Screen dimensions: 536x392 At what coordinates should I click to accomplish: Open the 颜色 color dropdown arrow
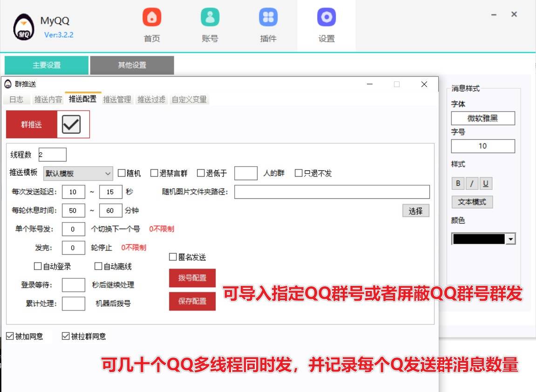[x=511, y=239]
